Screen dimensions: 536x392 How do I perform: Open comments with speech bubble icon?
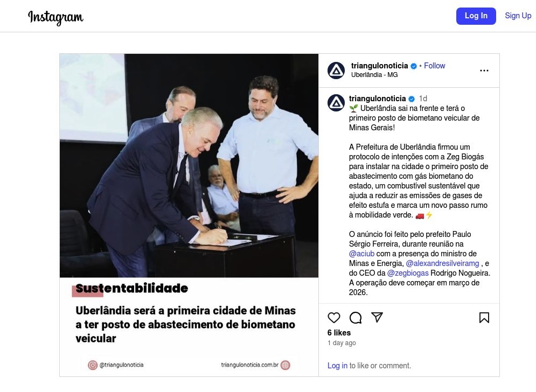356,318
